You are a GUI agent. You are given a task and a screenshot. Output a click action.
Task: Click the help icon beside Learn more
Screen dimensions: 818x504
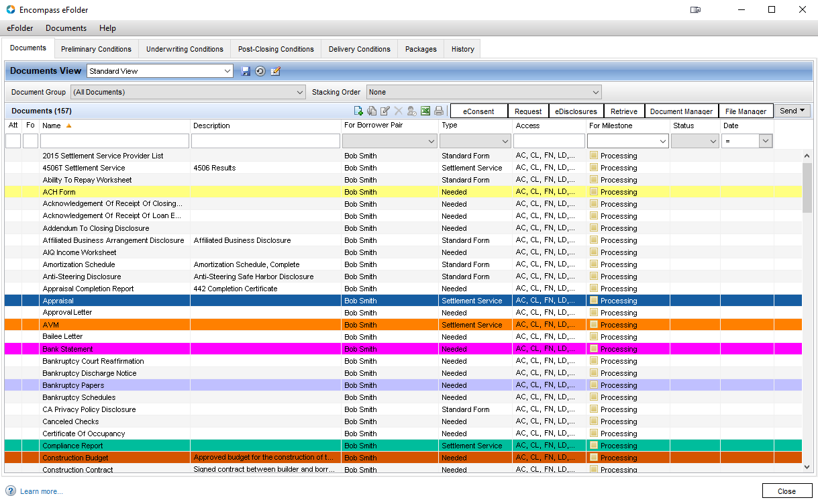pos(11,491)
